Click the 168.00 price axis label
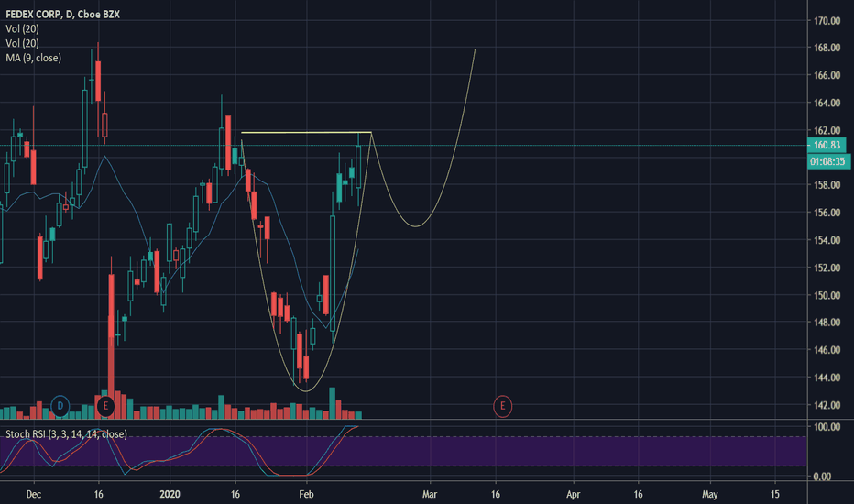The image size is (854, 504). pos(827,48)
